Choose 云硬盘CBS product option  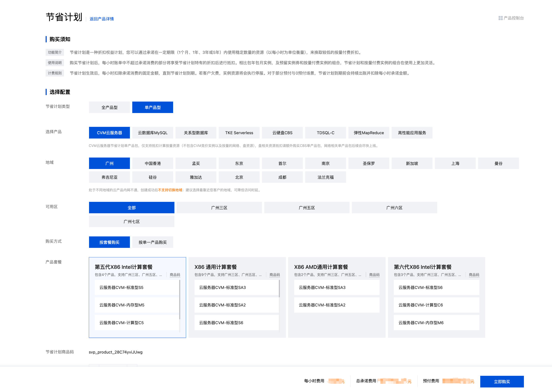click(282, 133)
